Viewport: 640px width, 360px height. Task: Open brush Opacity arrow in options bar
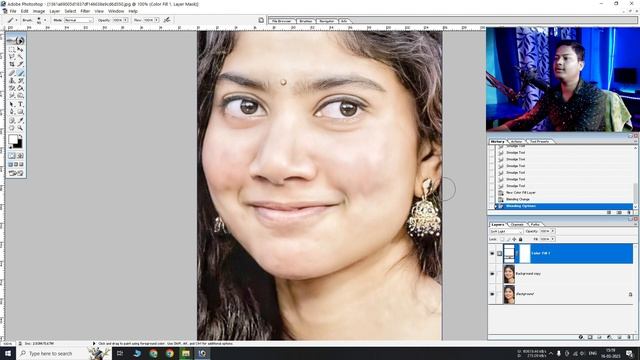pos(125,20)
